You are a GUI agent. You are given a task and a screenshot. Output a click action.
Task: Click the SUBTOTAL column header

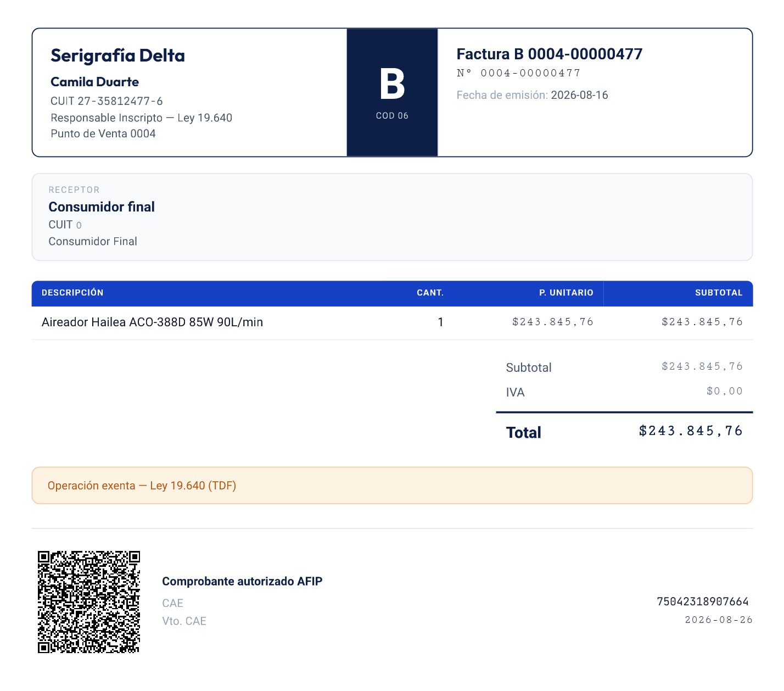[x=719, y=293]
